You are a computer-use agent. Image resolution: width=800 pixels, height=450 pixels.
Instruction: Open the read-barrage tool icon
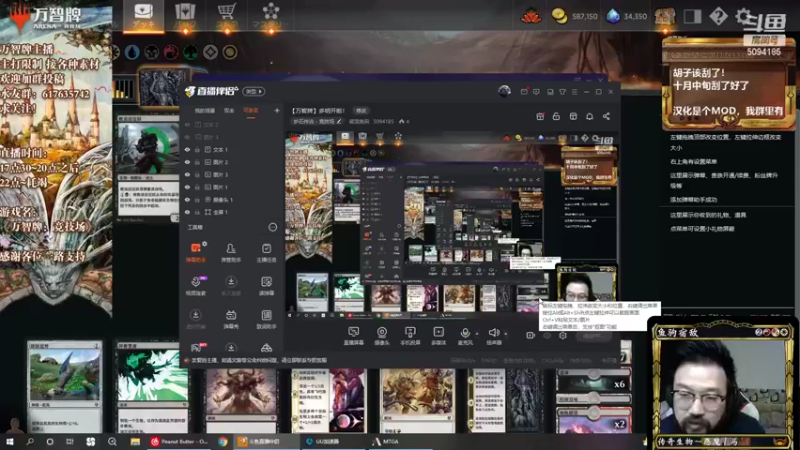tap(266, 286)
